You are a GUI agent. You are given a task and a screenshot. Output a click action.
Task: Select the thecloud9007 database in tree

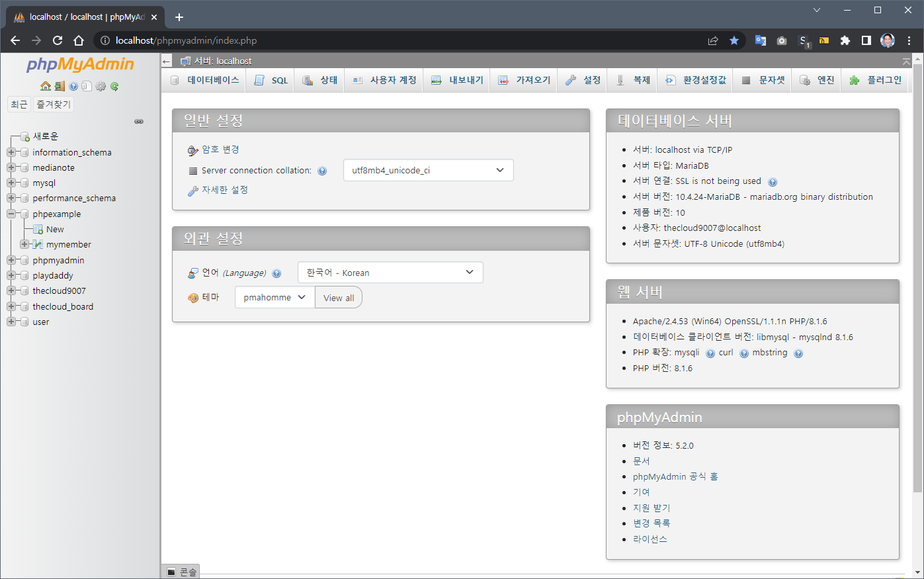point(59,291)
